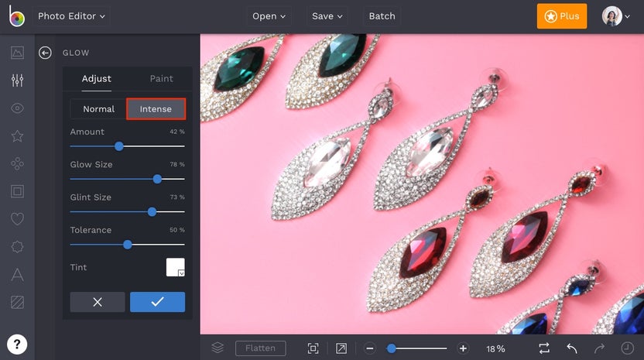Open the Save menu dropdown
Image resolution: width=644 pixels, height=360 pixels.
(327, 16)
